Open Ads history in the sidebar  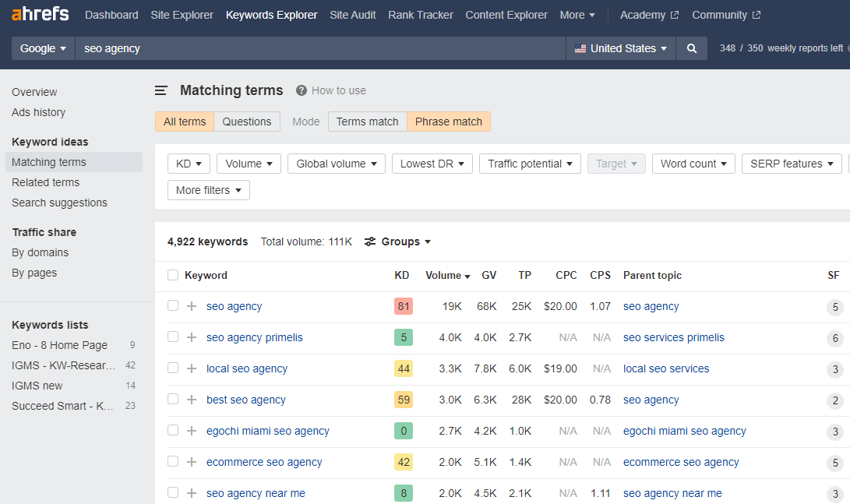(x=38, y=112)
